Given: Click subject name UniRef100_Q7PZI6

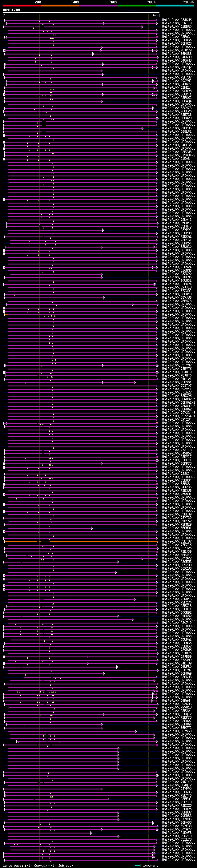Looking at the screenshot, I should coord(177,545).
